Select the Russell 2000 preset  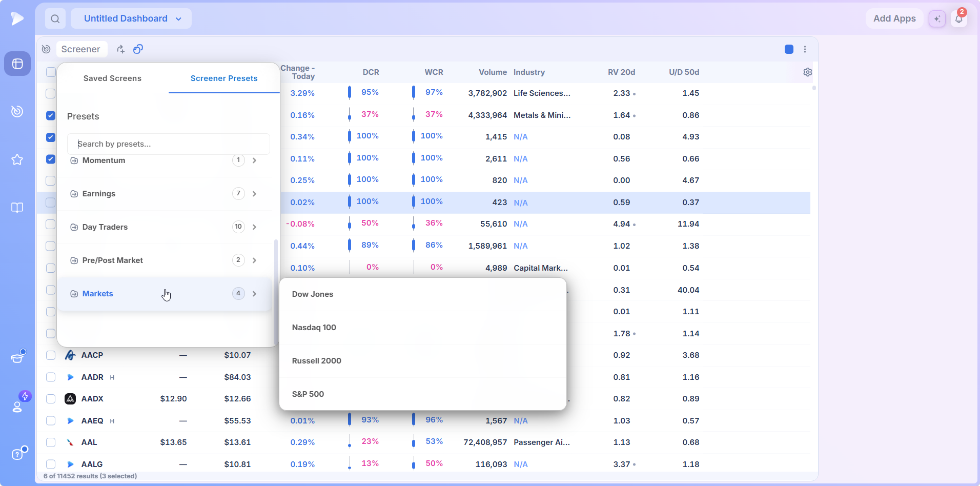pyautogui.click(x=423, y=361)
